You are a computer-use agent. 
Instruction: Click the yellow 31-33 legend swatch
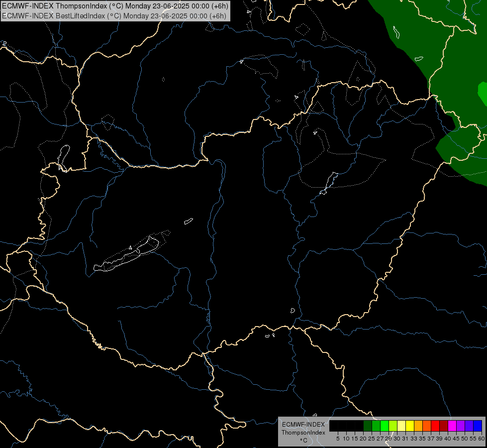click(410, 426)
